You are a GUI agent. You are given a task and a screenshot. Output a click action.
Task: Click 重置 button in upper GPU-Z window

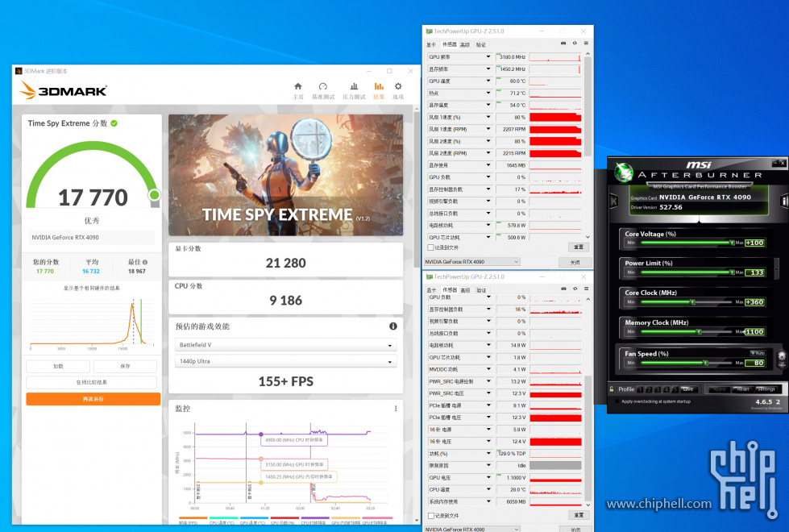[x=579, y=247]
